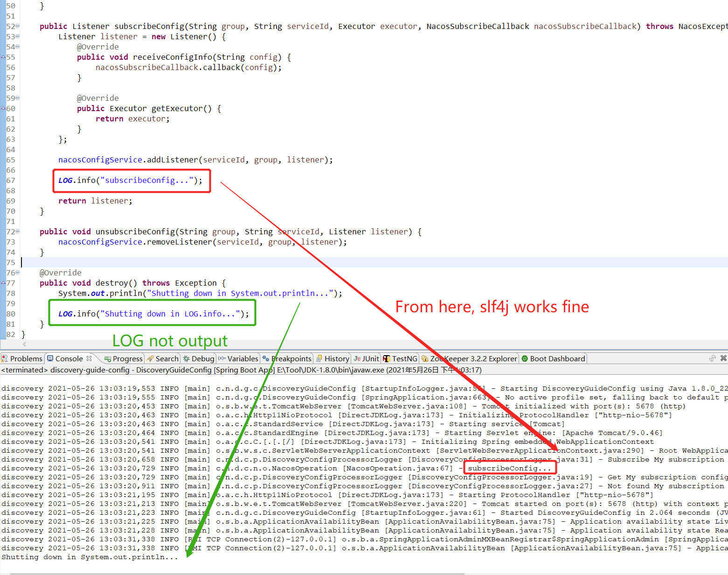Click the console horizontal scrollbar thumb
Image resolution: width=728 pixels, height=575 pixels.
pyautogui.click(x=237, y=574)
